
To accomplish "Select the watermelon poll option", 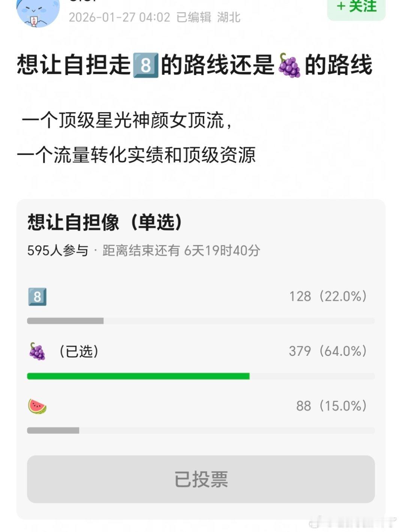I will [x=37, y=406].
